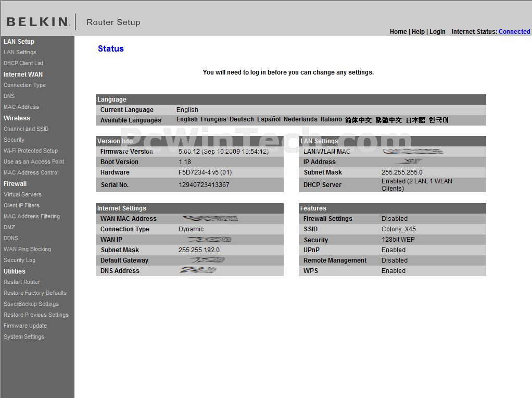Click the UPnP Enabled value
This screenshot has height=398, width=532.
point(393,250)
